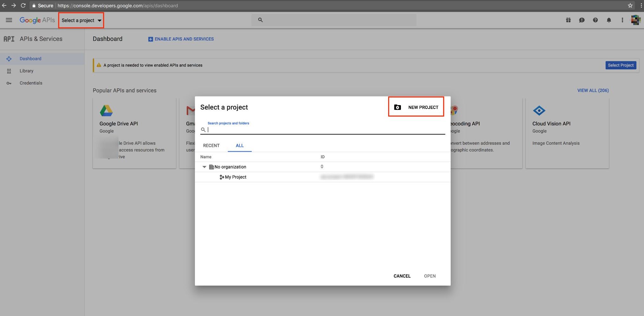Open the account avatar
This screenshot has height=316, width=644.
click(635, 20)
